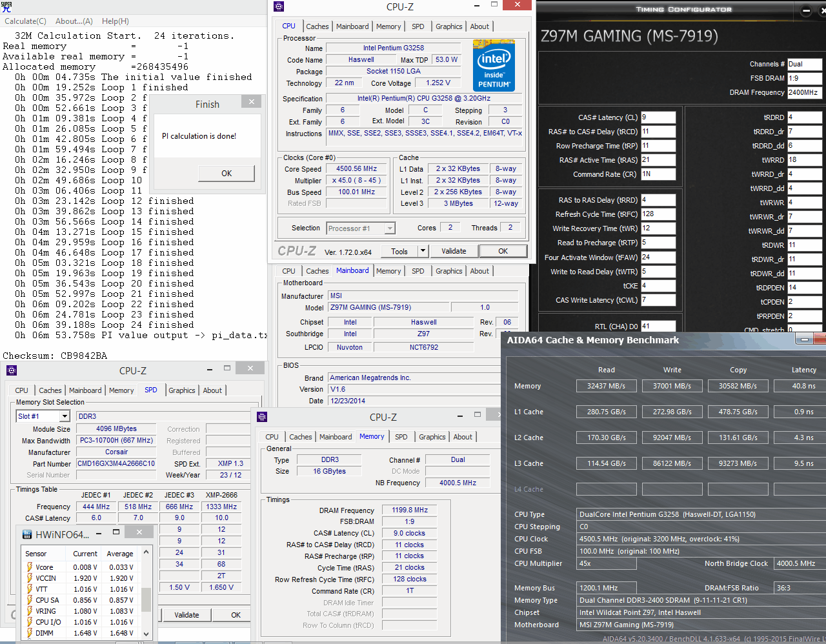The height and width of the screenshot is (644, 826).
Task: Click the HWiNFO64 scrollbar down arrow
Action: 146,634
